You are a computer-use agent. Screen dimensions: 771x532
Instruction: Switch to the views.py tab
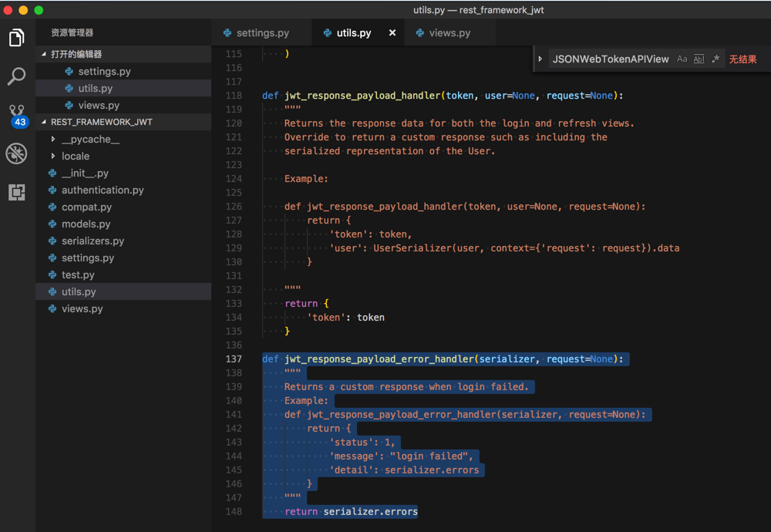(x=449, y=33)
